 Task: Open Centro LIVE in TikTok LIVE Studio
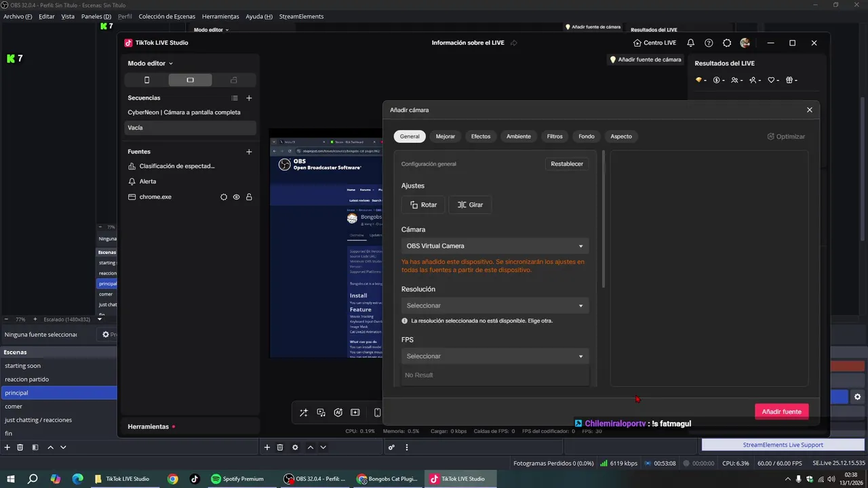coord(654,43)
